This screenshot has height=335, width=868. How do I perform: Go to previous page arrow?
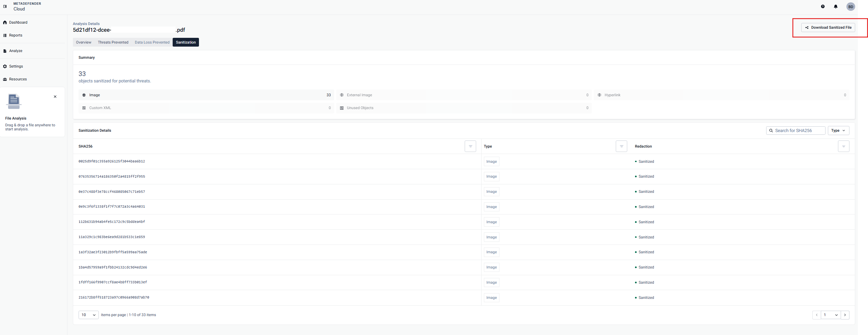coord(816,315)
